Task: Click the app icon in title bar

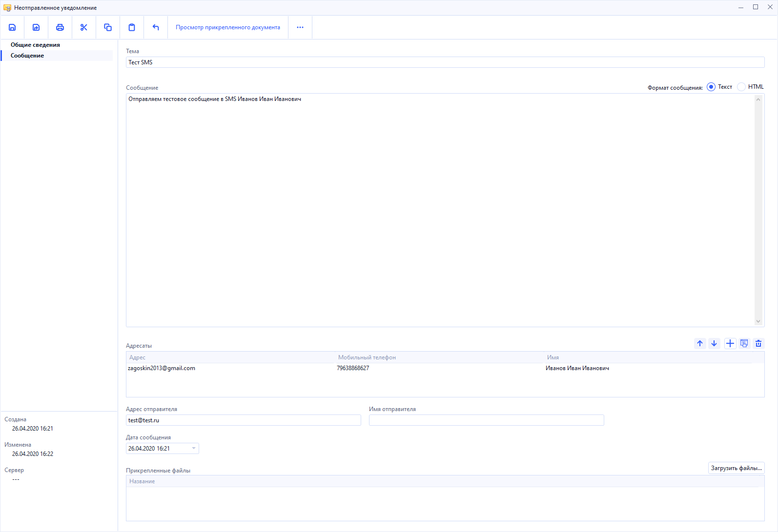Action: coord(7,8)
